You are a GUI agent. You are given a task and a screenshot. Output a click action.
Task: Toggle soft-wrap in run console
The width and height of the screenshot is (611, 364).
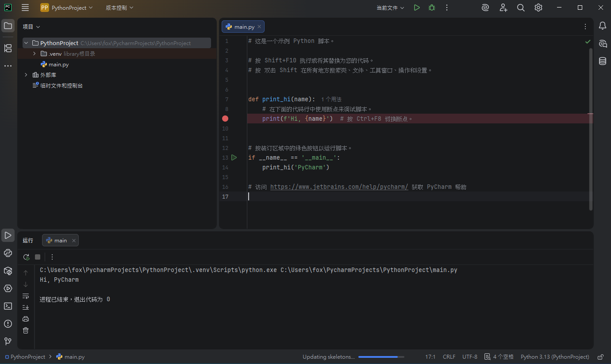pyautogui.click(x=26, y=296)
